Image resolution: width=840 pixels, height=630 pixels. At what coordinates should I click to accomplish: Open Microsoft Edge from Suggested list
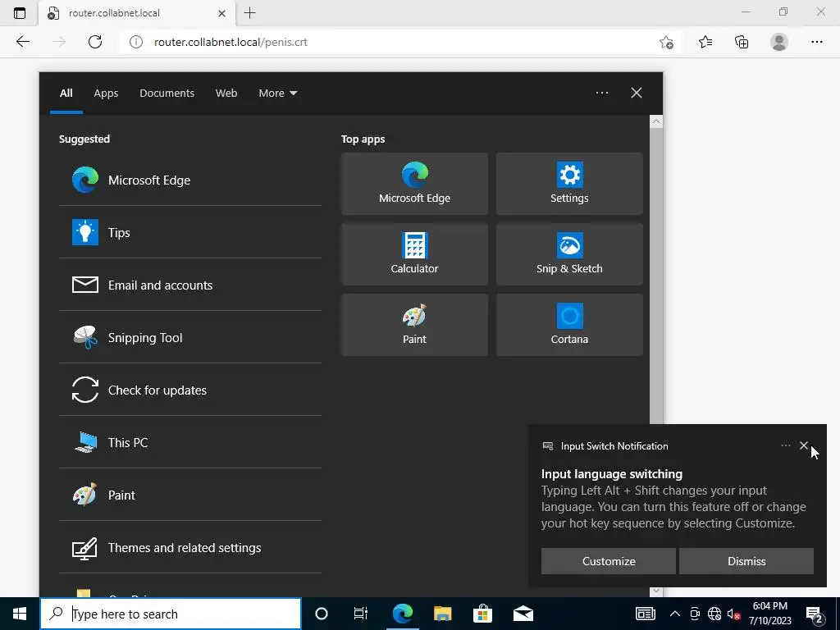(189, 180)
